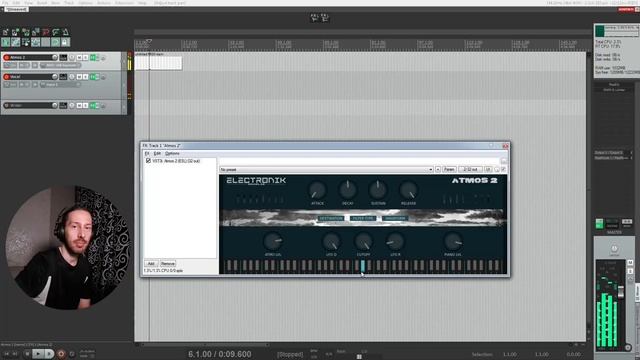Open routing button on Atmos 2 track
Viewport: 640px width, 360px height.
pyautogui.click(x=63, y=58)
